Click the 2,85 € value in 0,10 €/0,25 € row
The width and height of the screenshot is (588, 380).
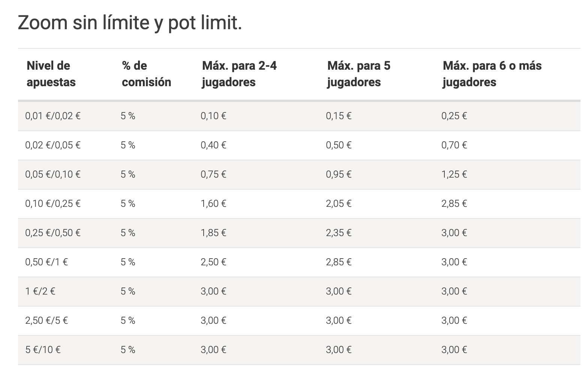pos(454,203)
